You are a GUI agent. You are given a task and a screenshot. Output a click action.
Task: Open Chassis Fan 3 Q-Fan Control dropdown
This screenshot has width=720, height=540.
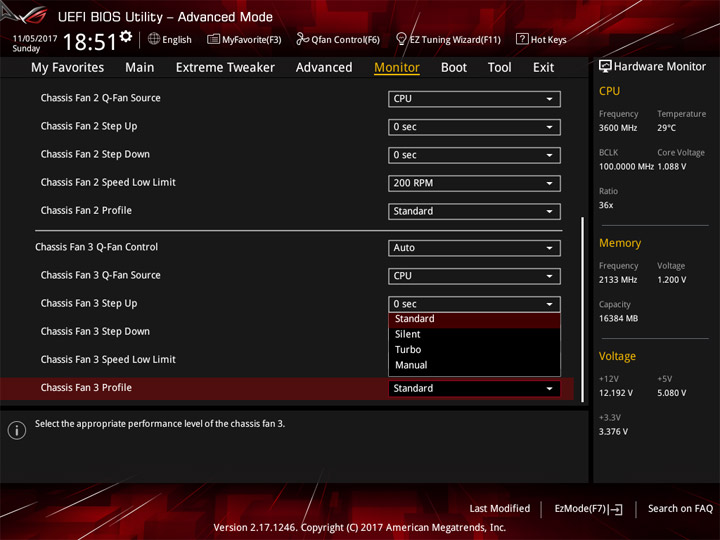click(474, 248)
